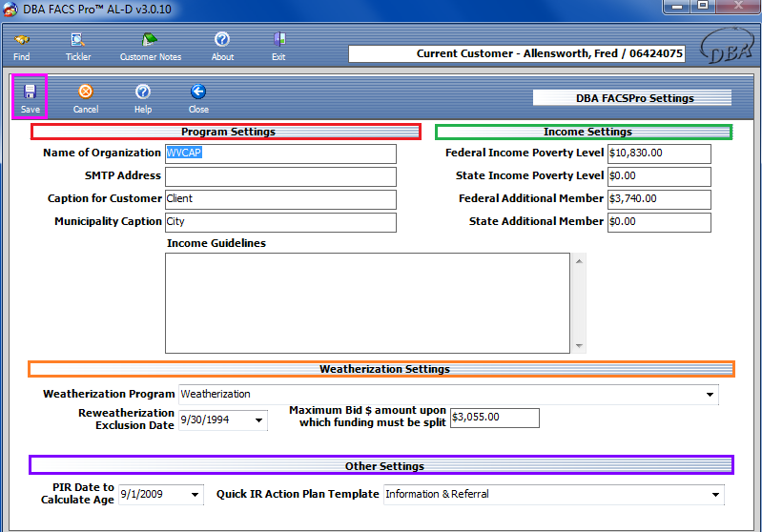Click the Name of Organization field
This screenshot has width=762, height=532.
(x=280, y=153)
